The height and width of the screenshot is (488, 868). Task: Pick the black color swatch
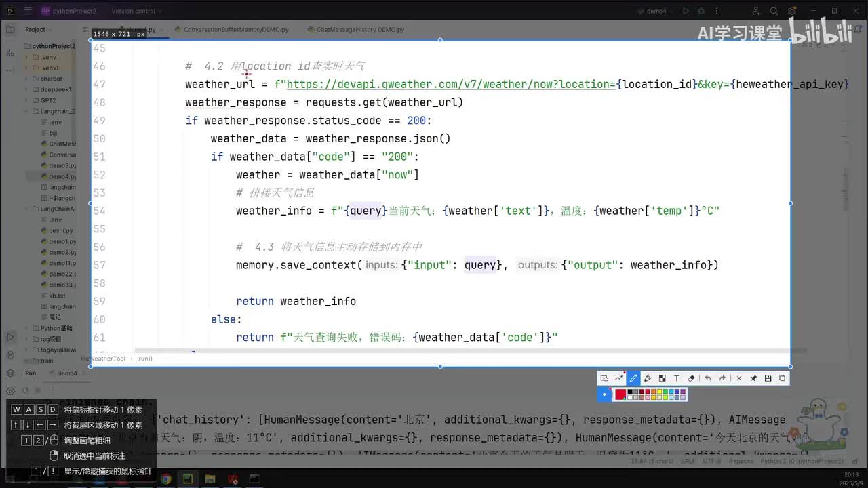pos(630,391)
